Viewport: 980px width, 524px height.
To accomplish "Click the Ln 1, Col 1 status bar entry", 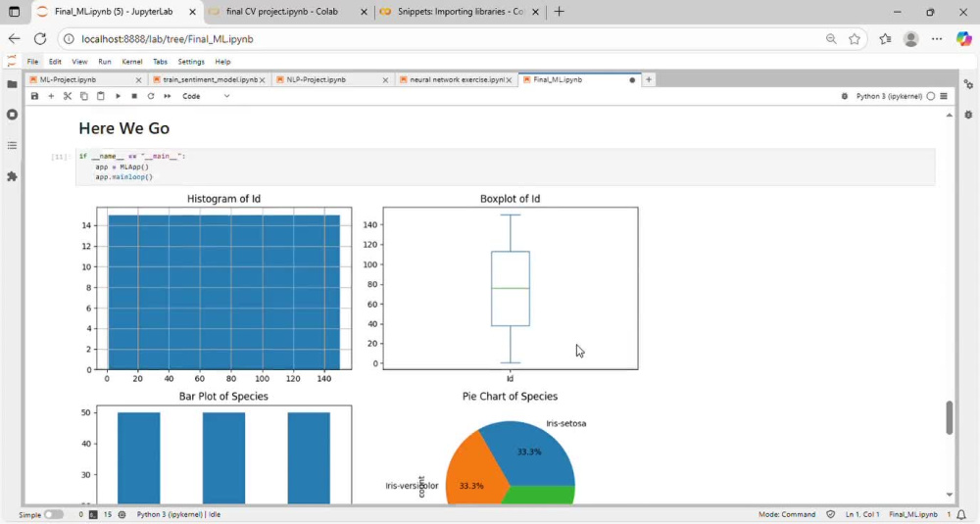I will pyautogui.click(x=861, y=514).
